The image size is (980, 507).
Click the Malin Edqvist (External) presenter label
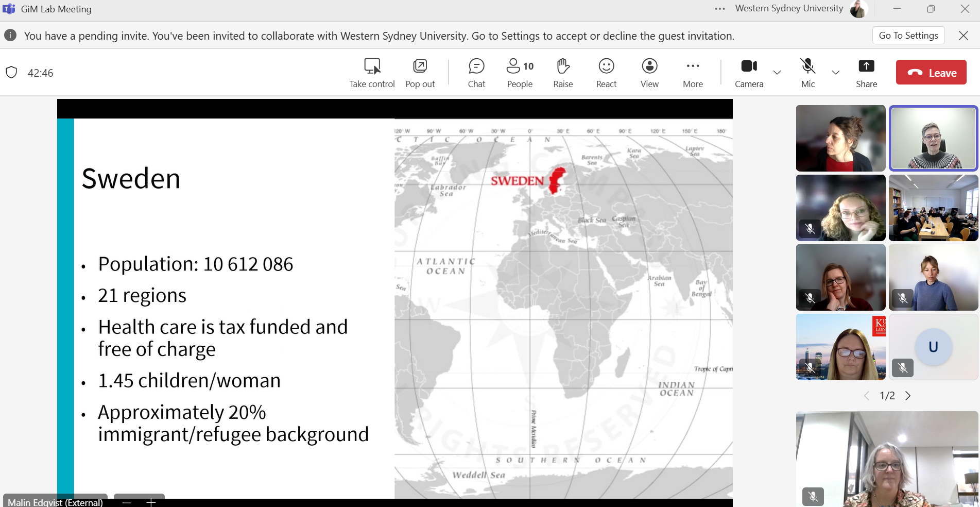coord(55,502)
